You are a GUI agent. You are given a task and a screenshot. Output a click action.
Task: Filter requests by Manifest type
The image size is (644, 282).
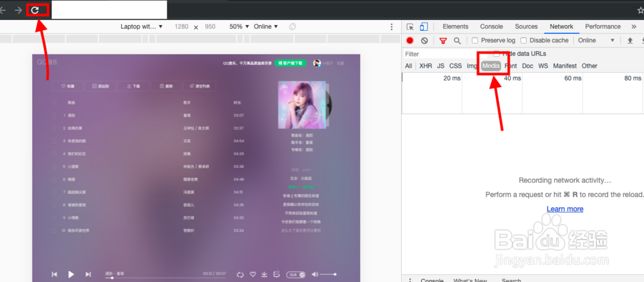(x=565, y=66)
